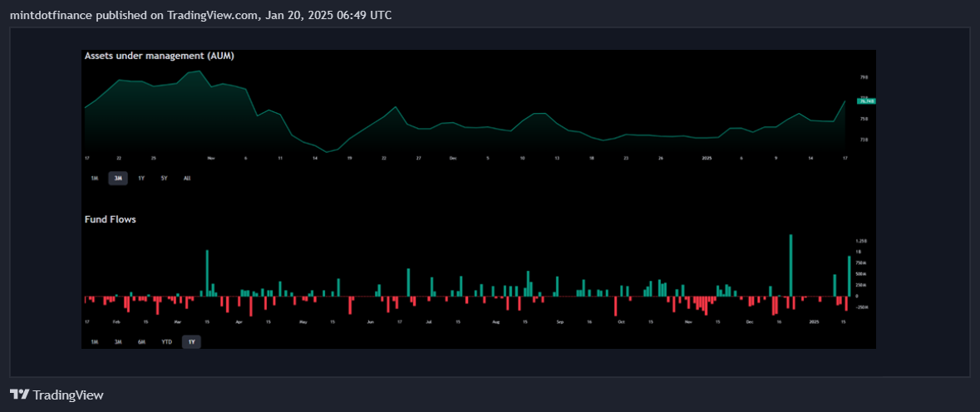
Task: Switch Fund Flows chart to YTD range
Action: [x=167, y=341]
